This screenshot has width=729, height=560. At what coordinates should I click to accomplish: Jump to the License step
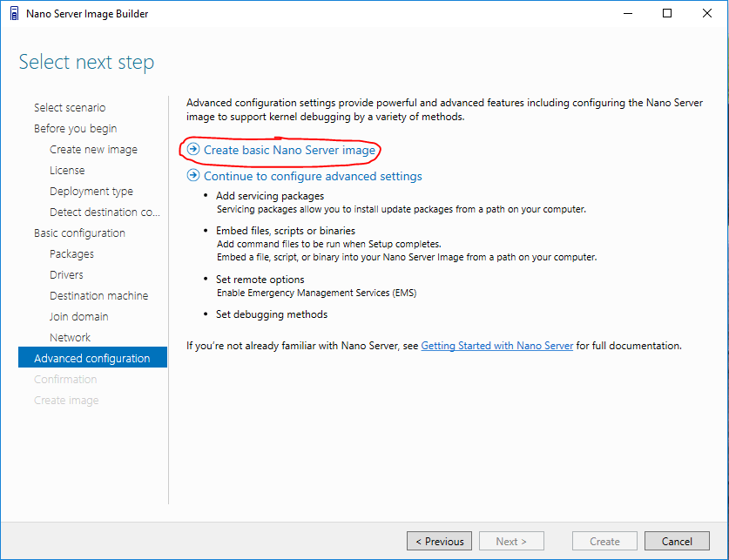[67, 171]
